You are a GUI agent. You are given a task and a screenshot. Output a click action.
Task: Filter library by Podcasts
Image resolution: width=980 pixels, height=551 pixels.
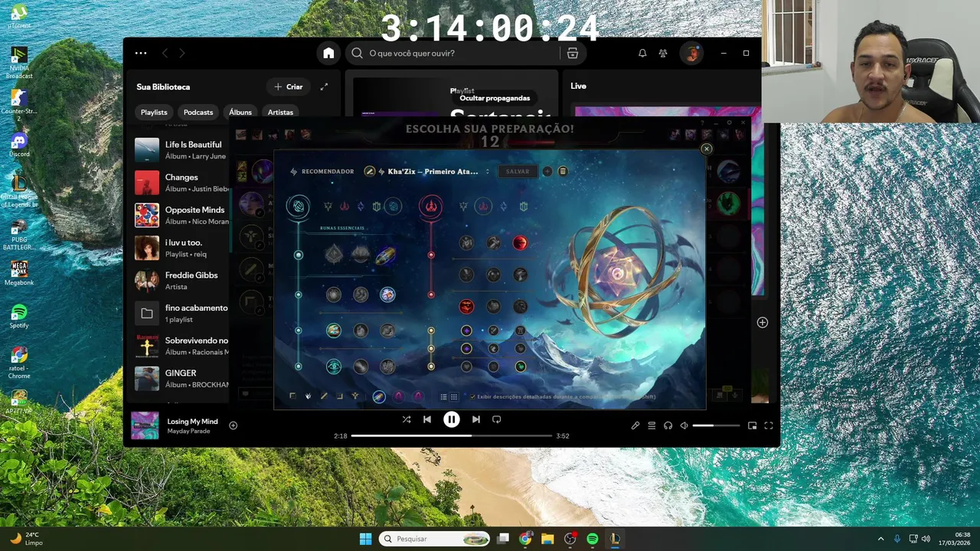click(198, 112)
